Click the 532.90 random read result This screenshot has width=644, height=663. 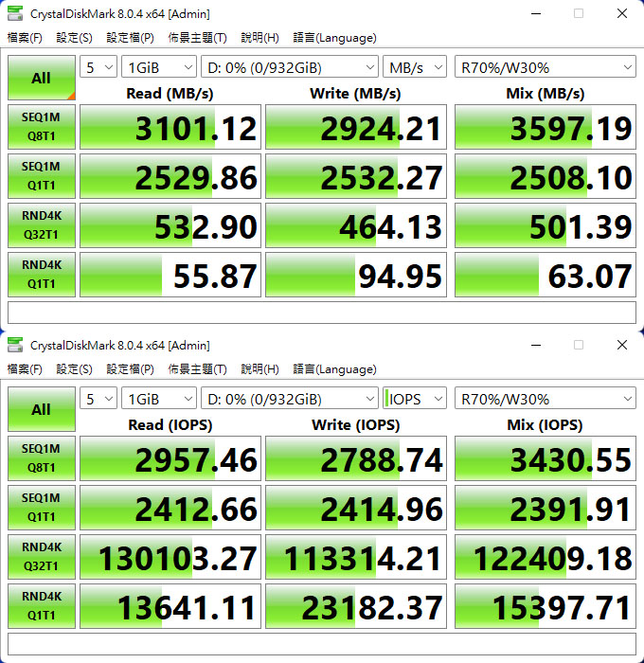click(x=170, y=225)
